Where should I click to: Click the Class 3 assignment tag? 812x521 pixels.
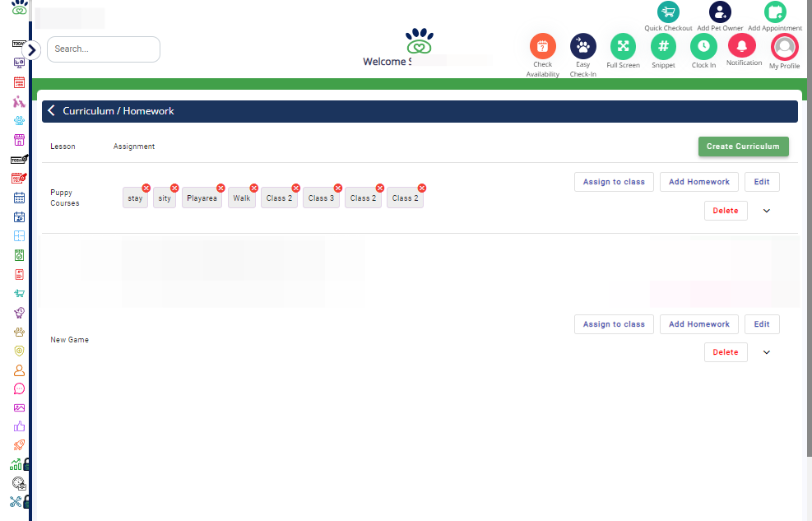321,198
